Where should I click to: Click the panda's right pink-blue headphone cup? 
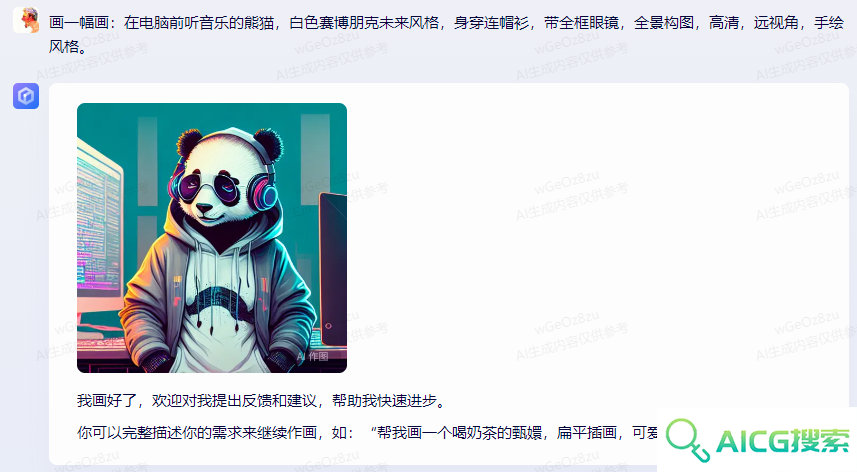point(262,191)
